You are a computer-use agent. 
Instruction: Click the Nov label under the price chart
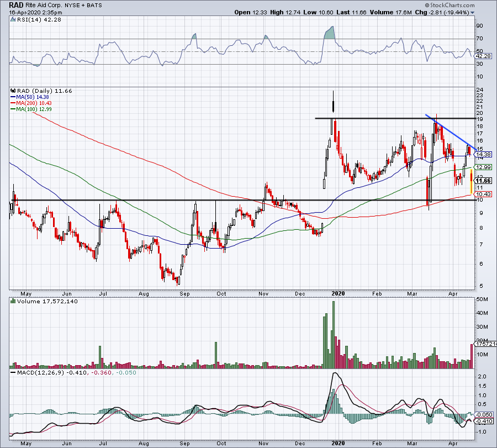point(263,293)
